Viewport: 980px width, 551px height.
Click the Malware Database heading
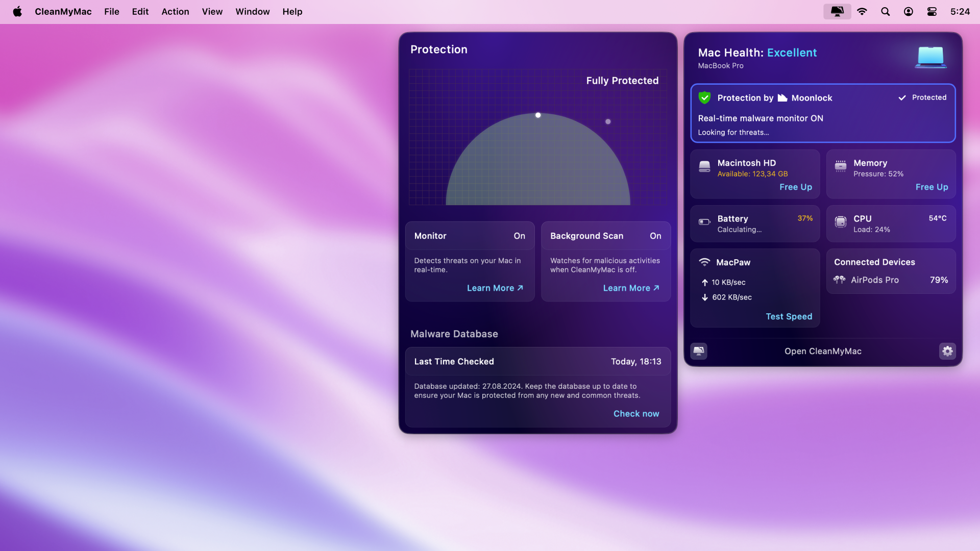[x=454, y=334]
